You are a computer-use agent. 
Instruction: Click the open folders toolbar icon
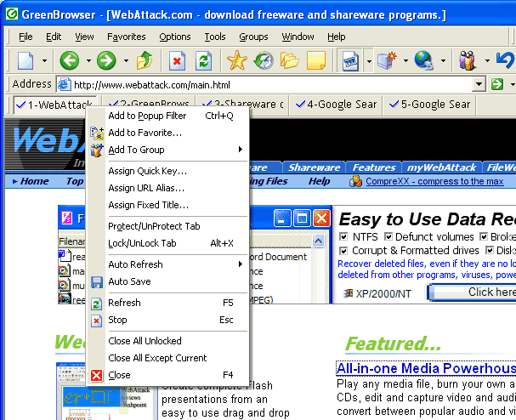coord(290,60)
